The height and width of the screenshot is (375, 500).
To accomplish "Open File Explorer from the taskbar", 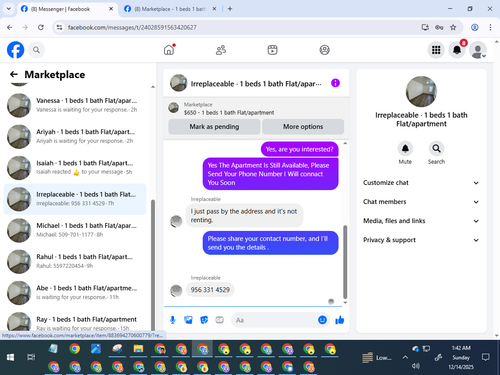I will (x=138, y=349).
